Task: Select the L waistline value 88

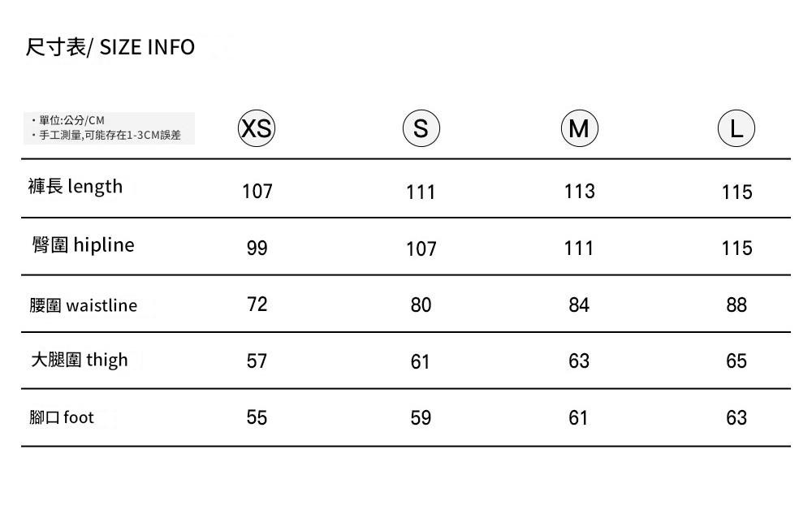Action: [x=736, y=305]
